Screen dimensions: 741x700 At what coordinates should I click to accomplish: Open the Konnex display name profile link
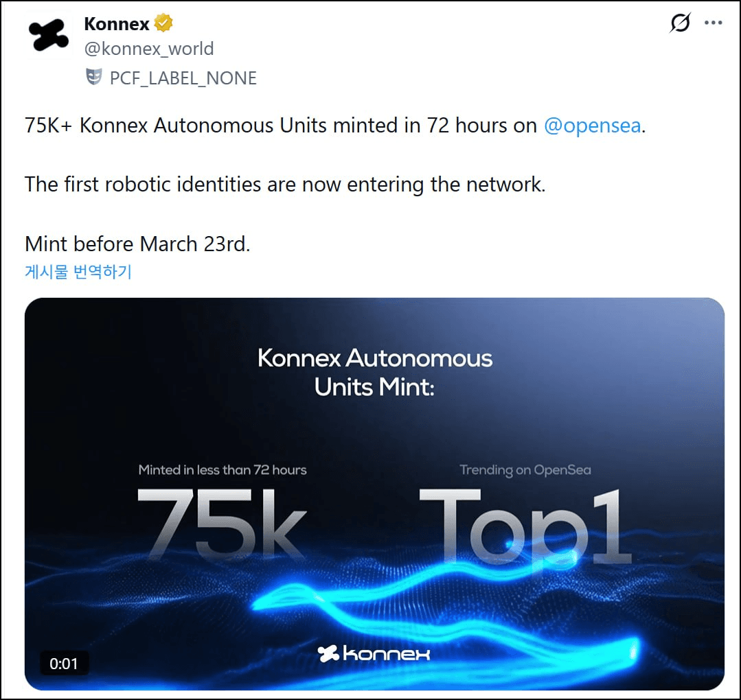point(116,24)
